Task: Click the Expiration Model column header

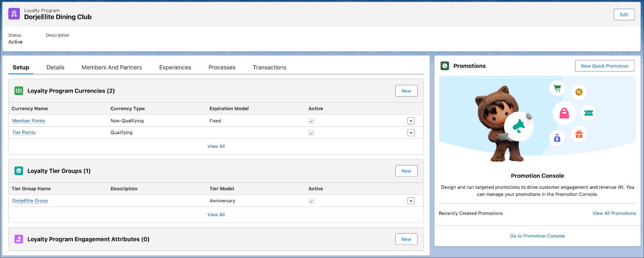Action: click(229, 109)
